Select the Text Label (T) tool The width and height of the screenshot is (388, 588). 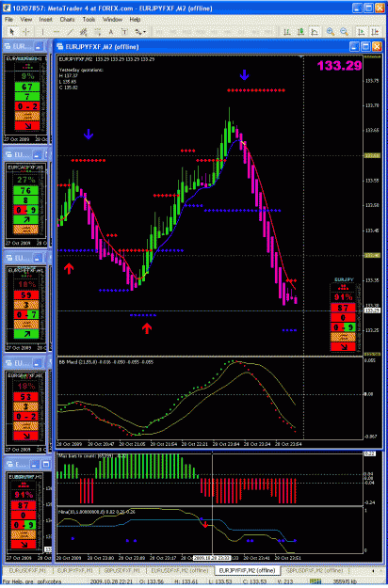coord(124,32)
